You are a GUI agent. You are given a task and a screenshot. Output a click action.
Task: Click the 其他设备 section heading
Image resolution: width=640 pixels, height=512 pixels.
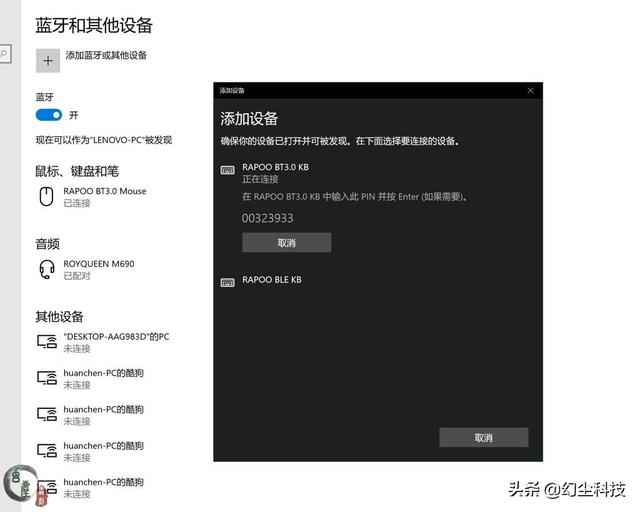[59, 316]
